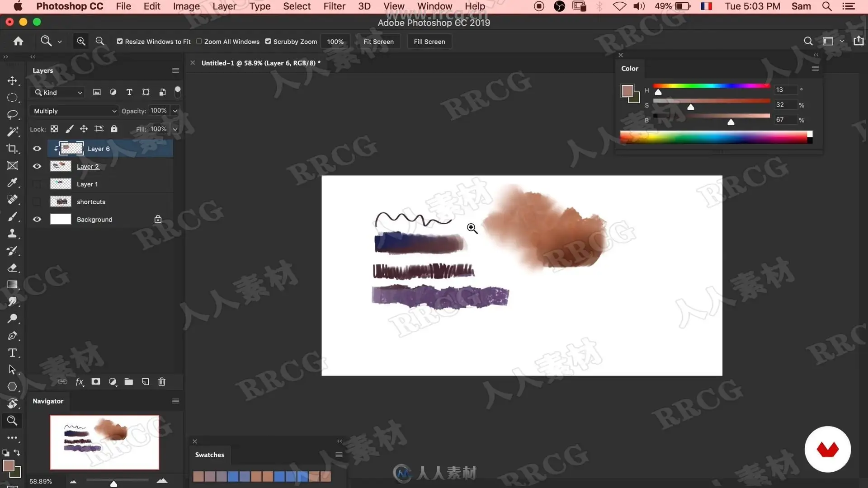Hide Layer 2 with its eye icon
The width and height of the screenshot is (868, 488).
click(x=37, y=166)
